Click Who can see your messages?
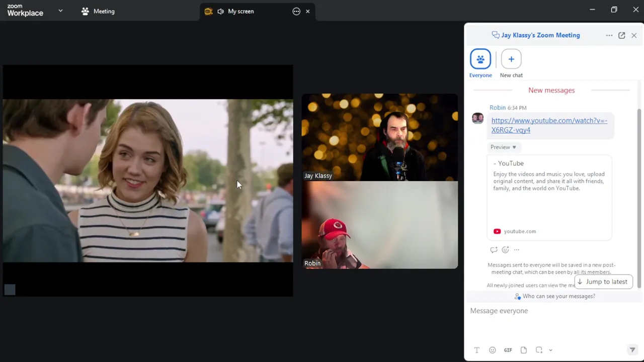This screenshot has width=644, height=362. [x=554, y=296]
